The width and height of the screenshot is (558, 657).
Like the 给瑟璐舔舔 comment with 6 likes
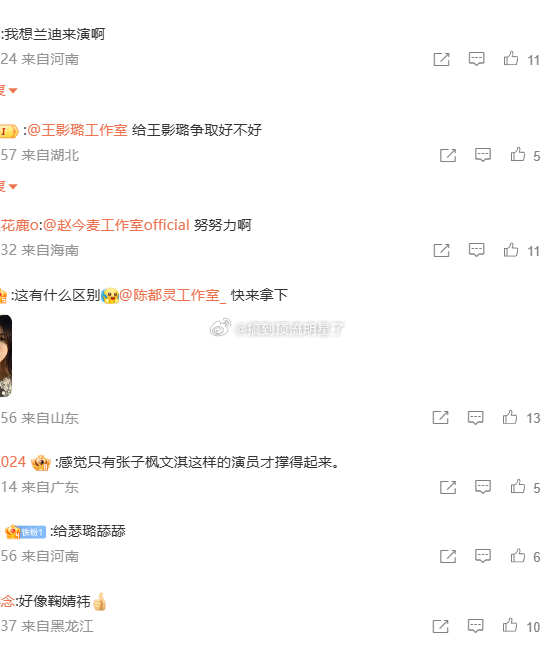coord(518,556)
